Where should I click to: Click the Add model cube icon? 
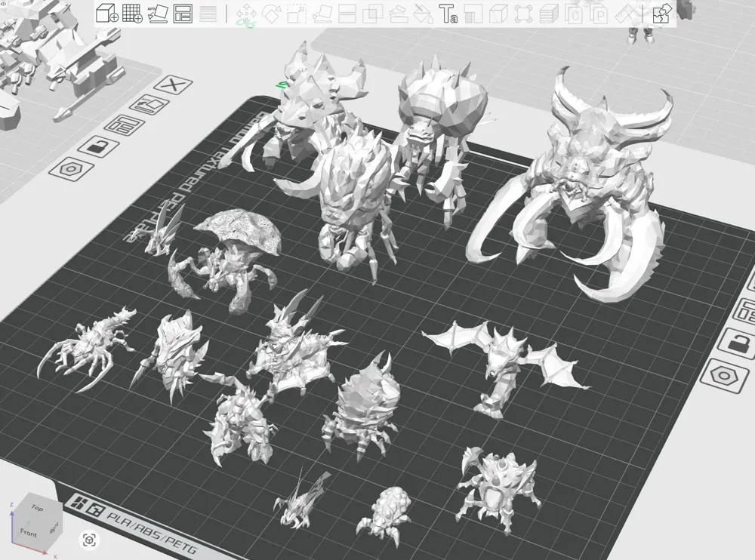click(x=107, y=13)
